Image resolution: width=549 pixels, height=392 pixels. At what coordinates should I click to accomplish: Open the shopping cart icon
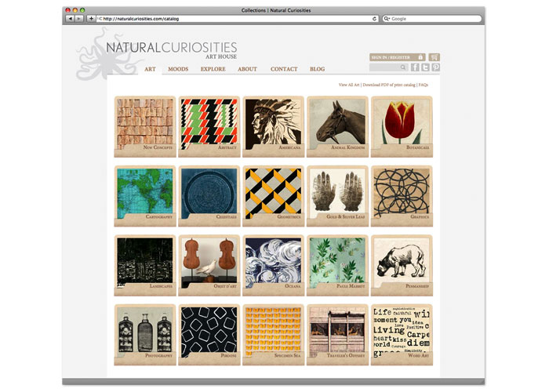(434, 57)
